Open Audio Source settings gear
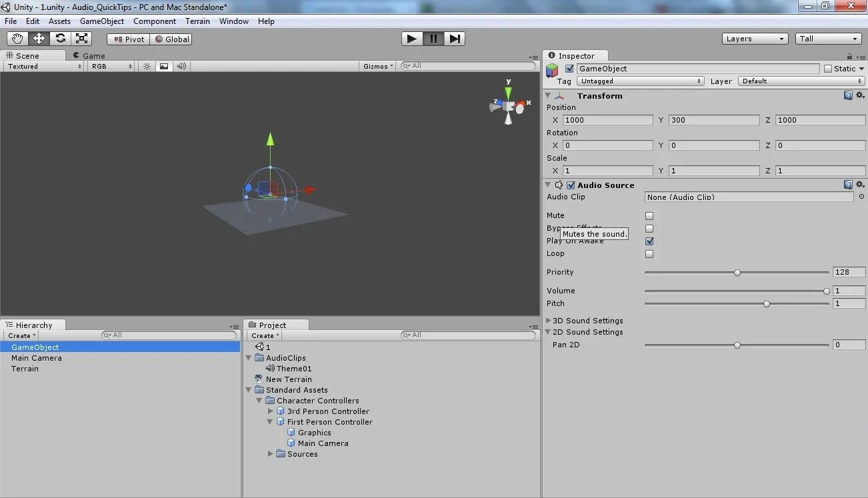Viewport: 868px width, 498px height. [860, 185]
